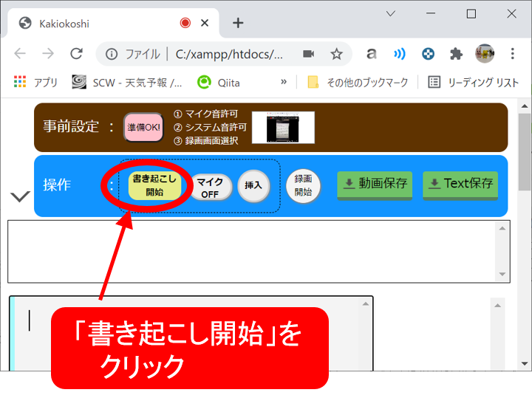Maximize the Chrome window
This screenshot has height=398, width=532.
pyautogui.click(x=471, y=13)
